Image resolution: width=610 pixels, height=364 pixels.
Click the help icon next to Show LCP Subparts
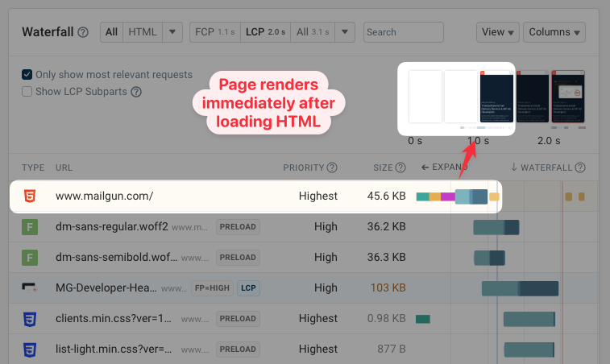(x=136, y=92)
